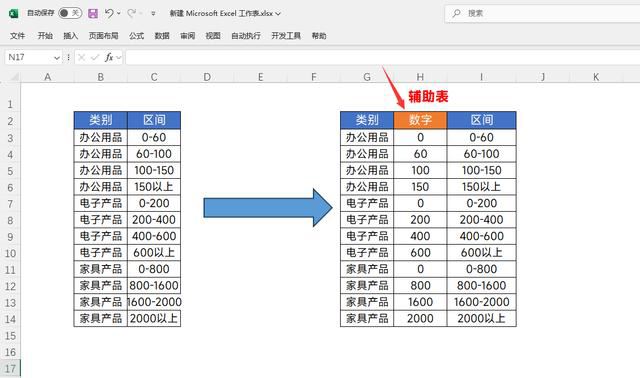Viewport: 640px width, 378px height.
Task: Click cell C12 containing 800-1600
Action: pos(154,285)
